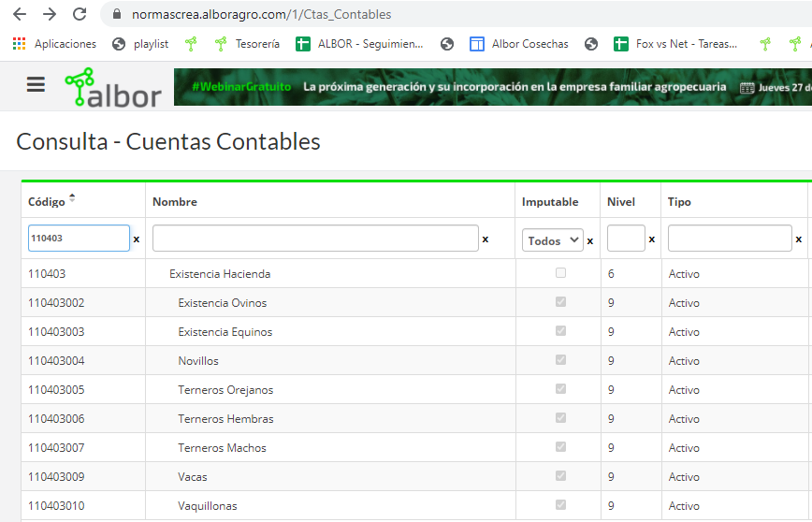The image size is (812, 522).
Task: Focus the Tipo filter field
Action: [730, 239]
